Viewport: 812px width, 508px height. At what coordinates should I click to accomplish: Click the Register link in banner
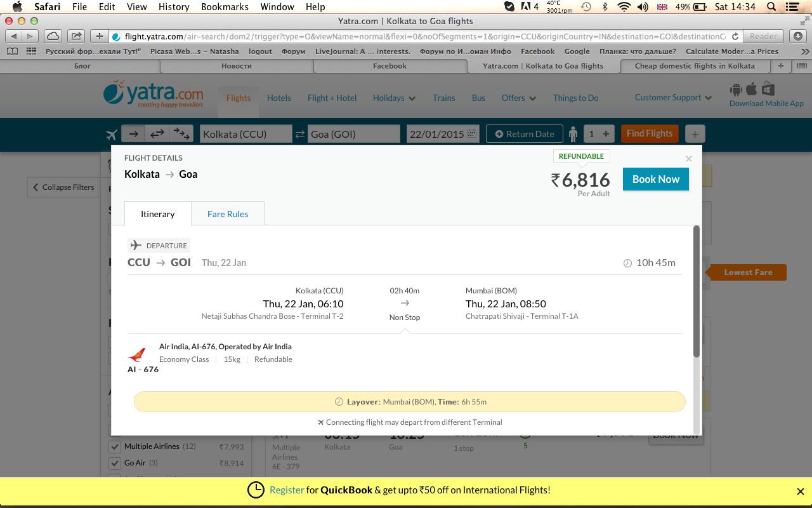click(287, 490)
